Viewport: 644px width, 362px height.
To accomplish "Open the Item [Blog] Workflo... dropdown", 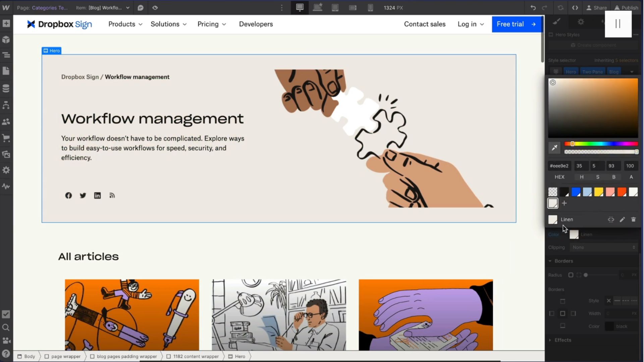I will [x=103, y=8].
